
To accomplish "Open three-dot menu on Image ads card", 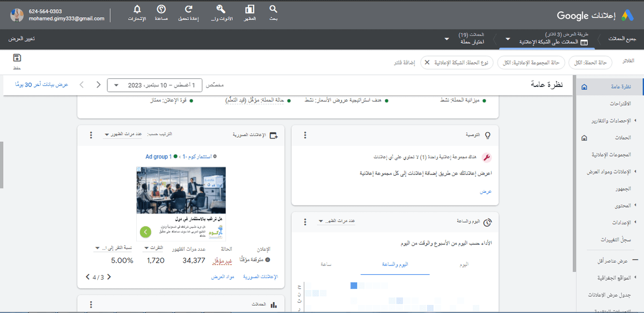I will [91, 135].
